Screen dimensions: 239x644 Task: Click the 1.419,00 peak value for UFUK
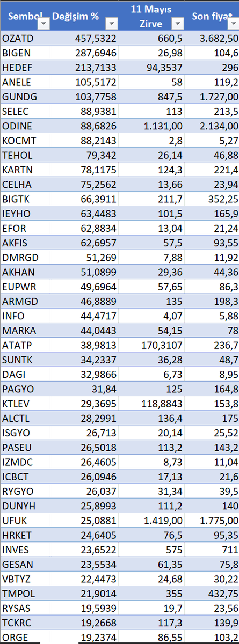(x=152, y=521)
